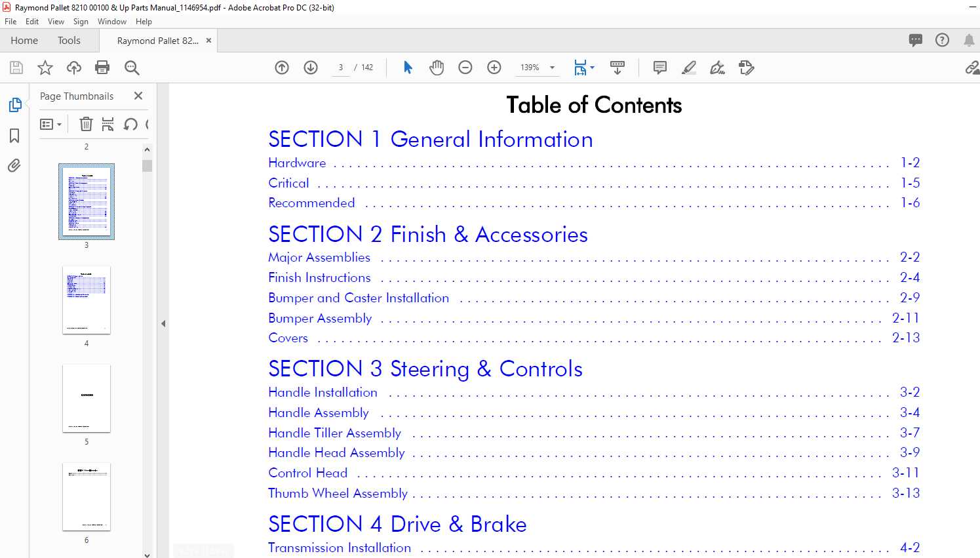Collapse the navigation pane with the arrow
The image size is (980, 558).
(163, 323)
